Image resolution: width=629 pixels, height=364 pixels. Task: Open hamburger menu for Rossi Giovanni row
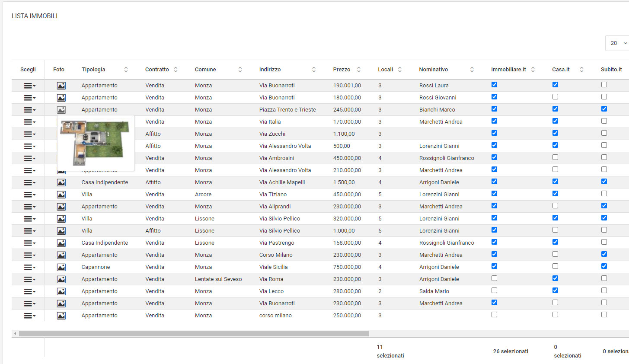pos(29,98)
